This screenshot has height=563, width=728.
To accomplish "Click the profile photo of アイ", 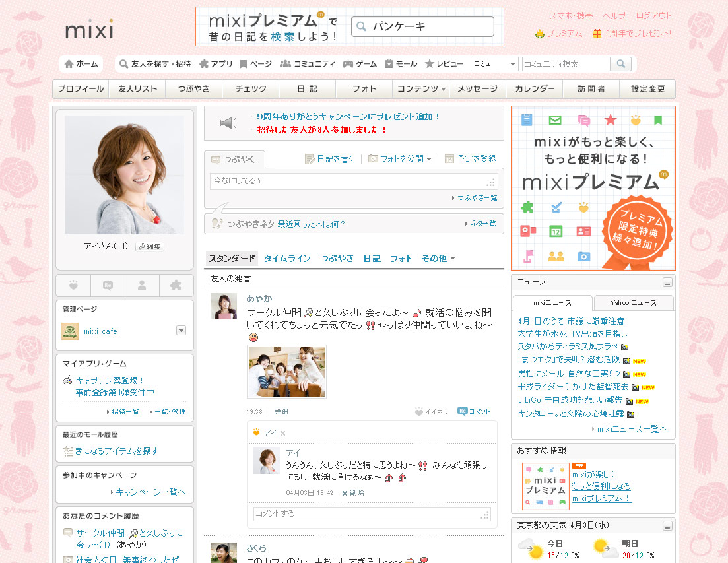I will pyautogui.click(x=125, y=174).
